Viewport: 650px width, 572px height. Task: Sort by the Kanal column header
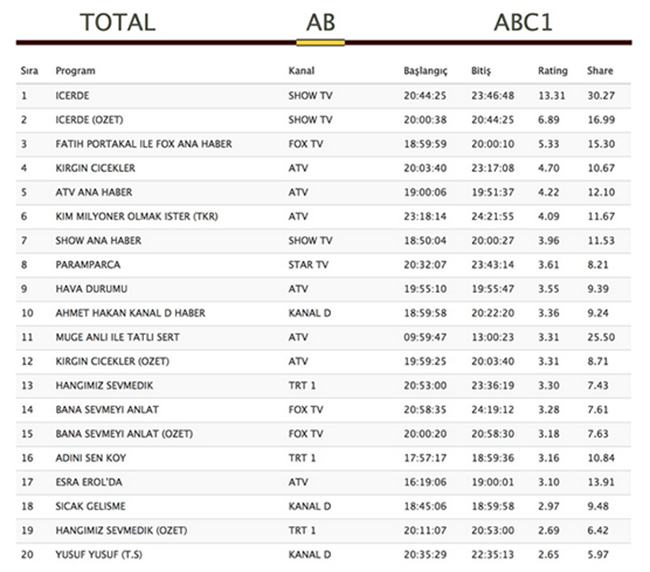pyautogui.click(x=301, y=71)
